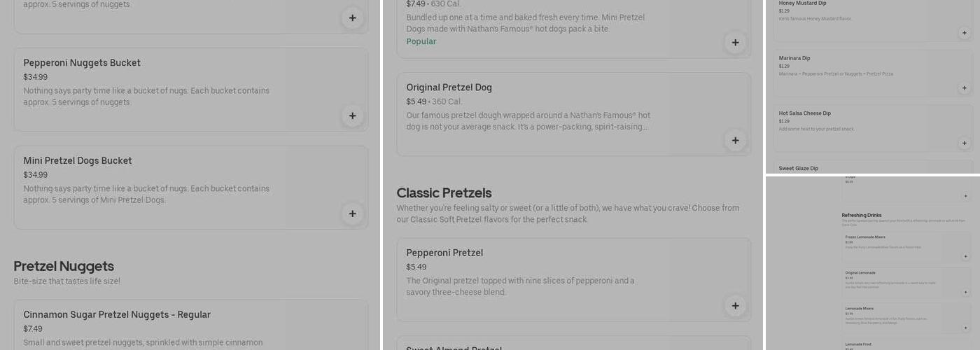View the Sweet Glaze Dip item
980x350 pixels.
click(799, 169)
